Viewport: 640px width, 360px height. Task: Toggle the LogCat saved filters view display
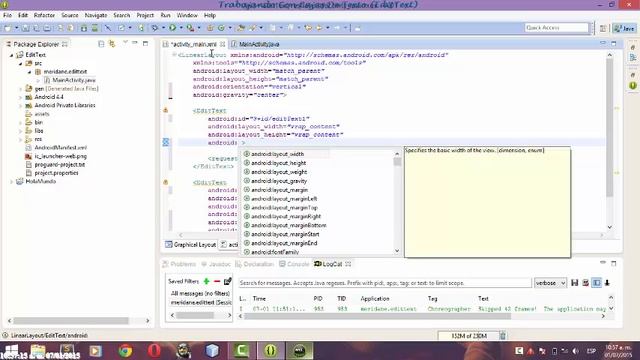coord(596,283)
